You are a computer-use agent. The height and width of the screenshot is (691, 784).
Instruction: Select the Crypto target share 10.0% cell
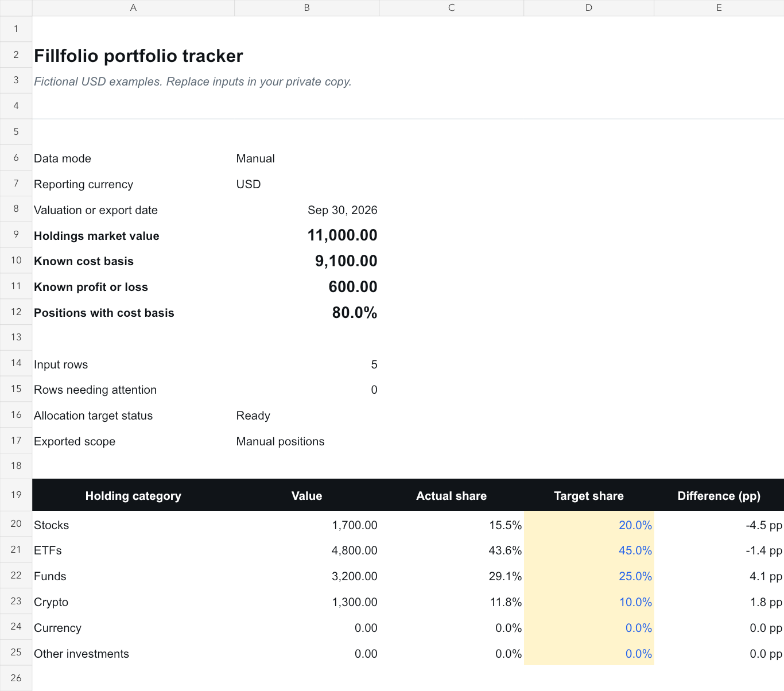pyautogui.click(x=589, y=602)
